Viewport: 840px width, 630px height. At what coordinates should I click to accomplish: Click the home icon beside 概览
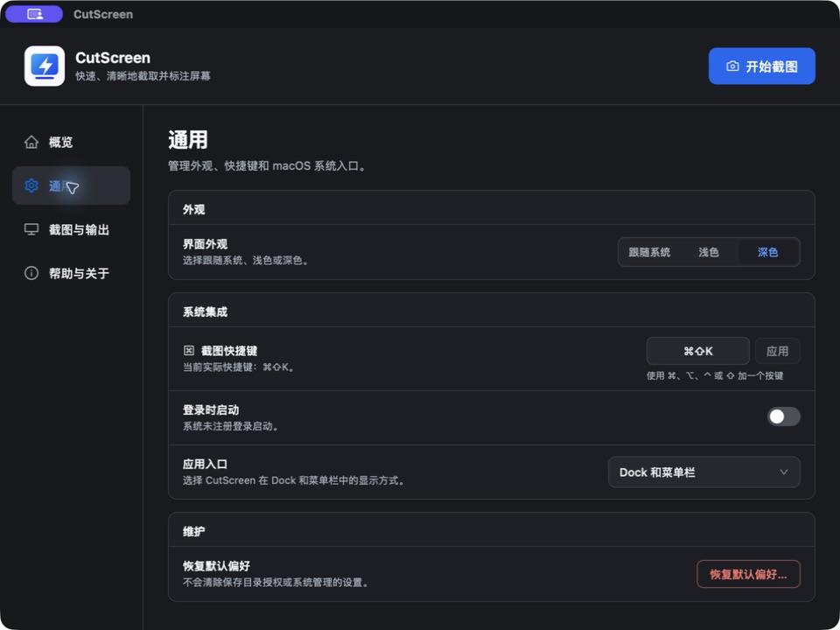tap(31, 142)
